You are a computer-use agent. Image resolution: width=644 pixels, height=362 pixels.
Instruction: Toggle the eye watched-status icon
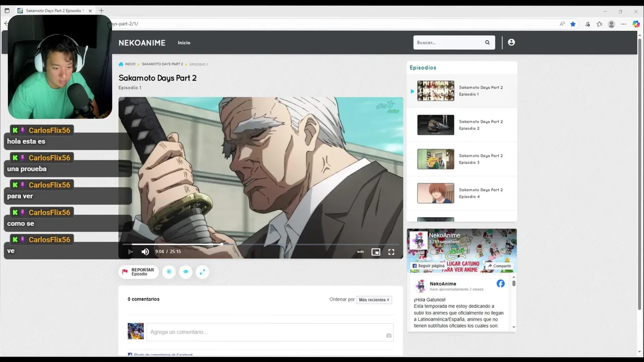(x=186, y=271)
